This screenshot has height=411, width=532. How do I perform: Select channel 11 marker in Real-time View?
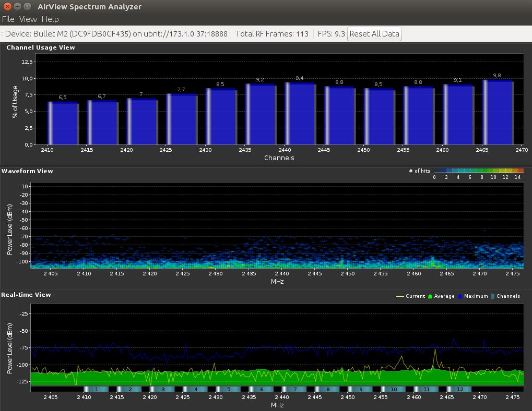tap(425, 389)
